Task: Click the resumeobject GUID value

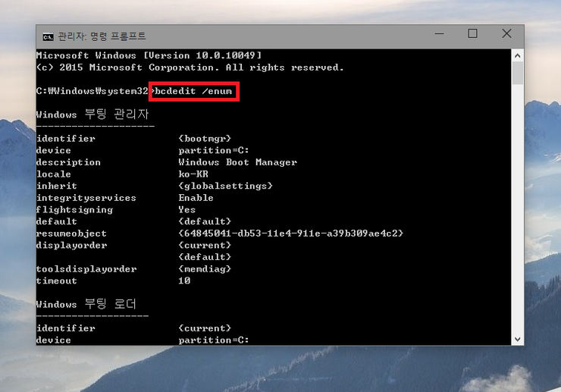Action: tap(290, 234)
